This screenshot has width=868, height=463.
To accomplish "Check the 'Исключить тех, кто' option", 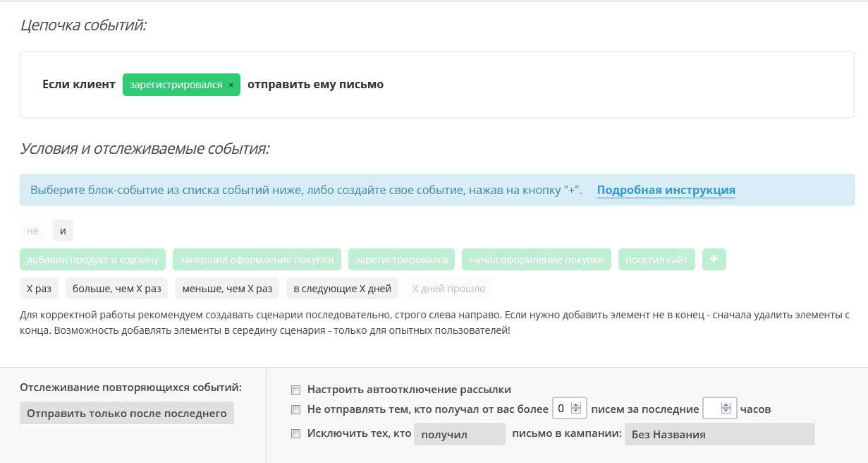I will coord(296,434).
